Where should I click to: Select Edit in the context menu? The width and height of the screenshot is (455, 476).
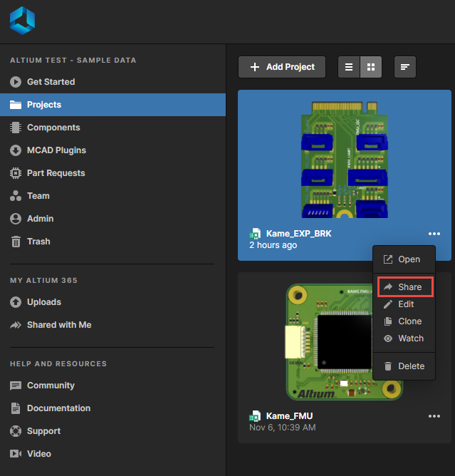point(404,304)
